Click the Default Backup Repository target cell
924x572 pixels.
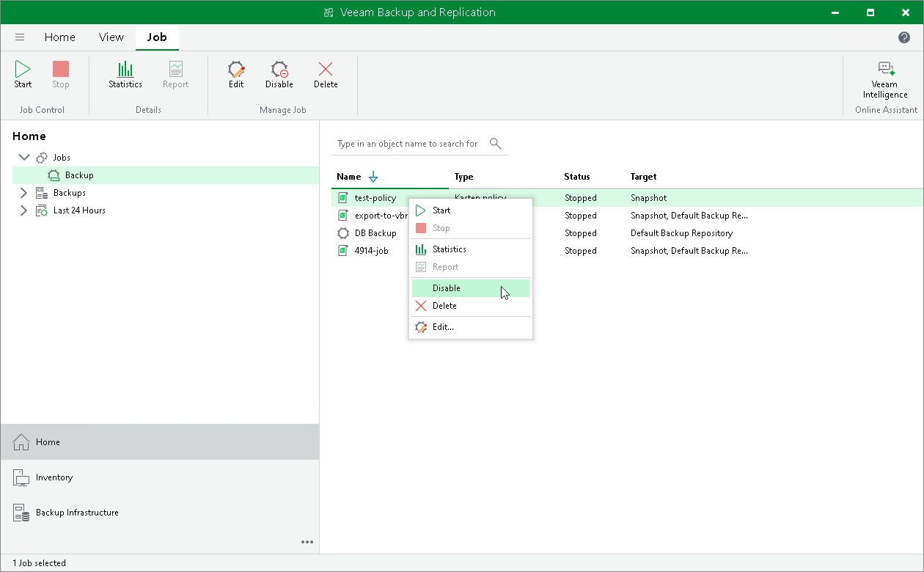coord(682,233)
